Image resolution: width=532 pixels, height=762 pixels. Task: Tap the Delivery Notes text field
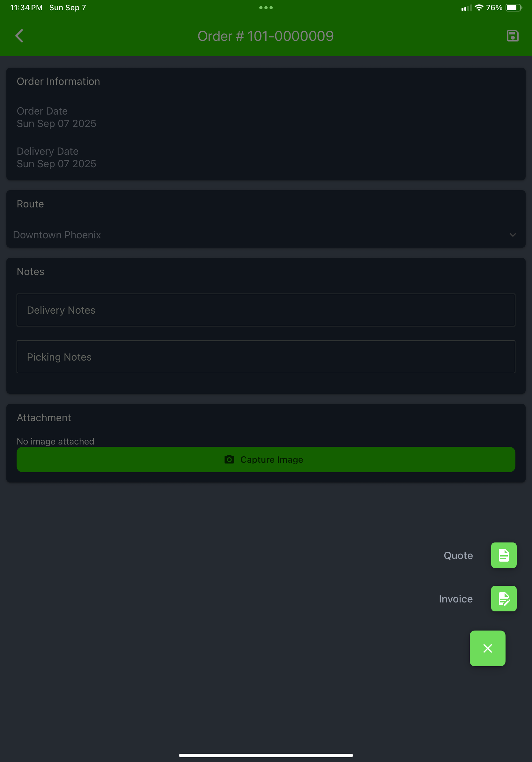265,310
